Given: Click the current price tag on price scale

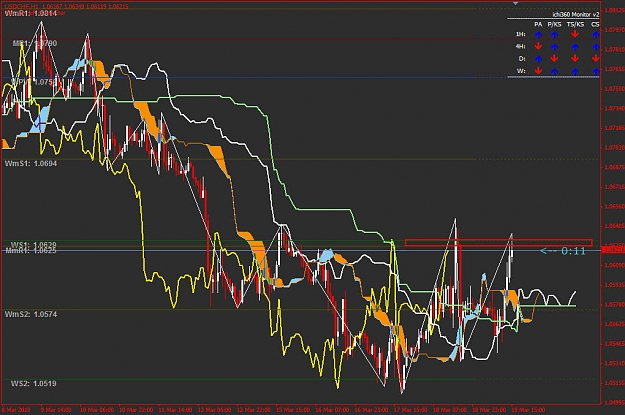Looking at the screenshot, I should click(613, 250).
